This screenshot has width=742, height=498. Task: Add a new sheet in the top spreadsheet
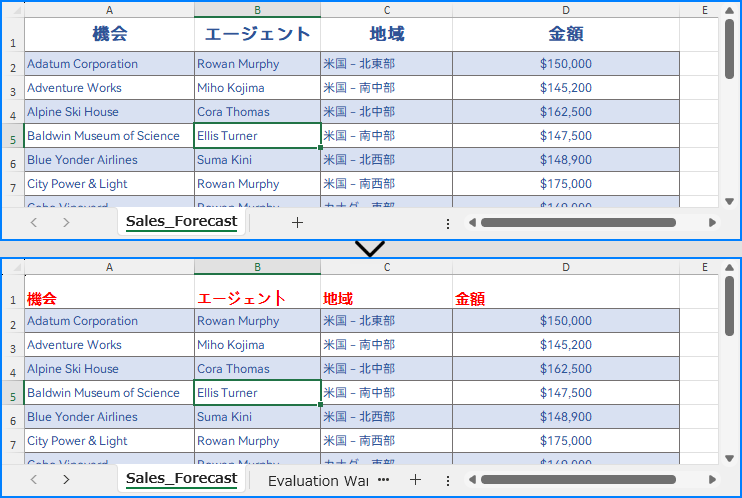coord(297,222)
